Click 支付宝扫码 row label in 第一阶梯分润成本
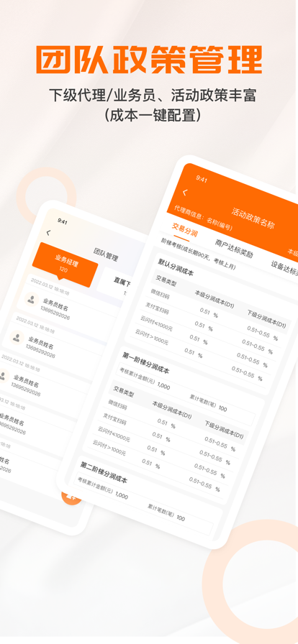The height and width of the screenshot is (644, 298). tap(114, 418)
